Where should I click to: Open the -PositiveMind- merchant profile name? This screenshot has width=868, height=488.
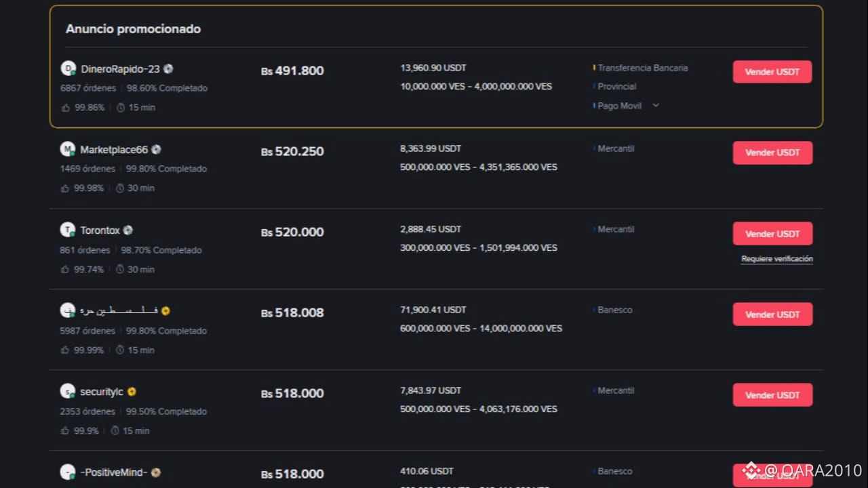pyautogui.click(x=113, y=472)
